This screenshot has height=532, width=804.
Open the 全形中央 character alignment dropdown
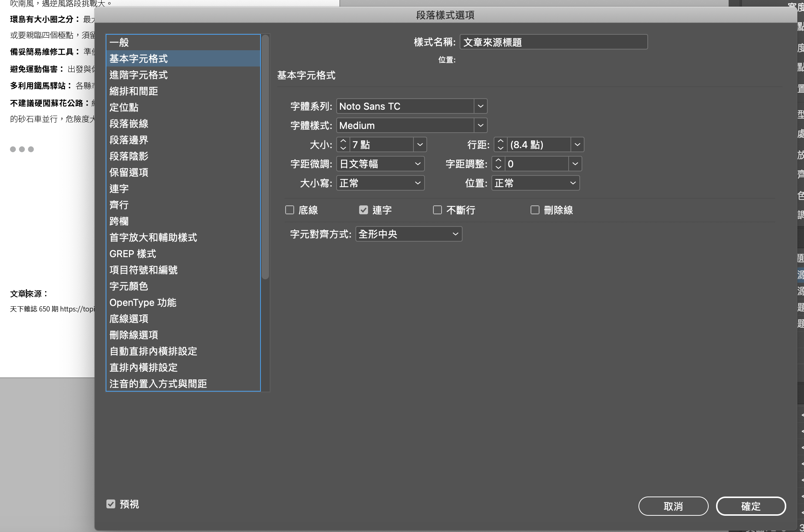(409, 234)
